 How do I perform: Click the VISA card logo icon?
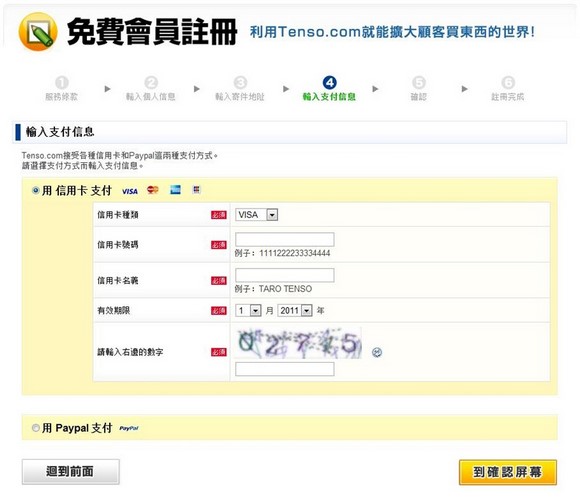pos(129,191)
